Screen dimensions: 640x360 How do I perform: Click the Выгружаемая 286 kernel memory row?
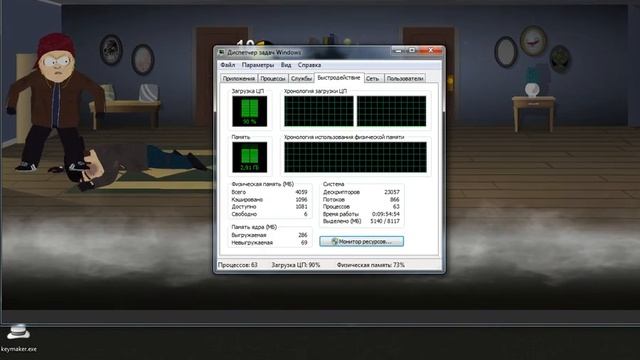click(x=269, y=235)
